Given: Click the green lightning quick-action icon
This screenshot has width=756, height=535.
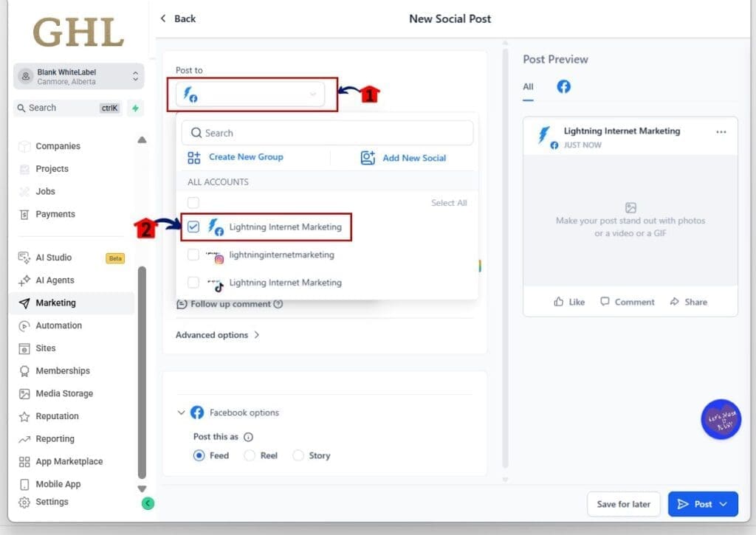Looking at the screenshot, I should pyautogui.click(x=136, y=108).
